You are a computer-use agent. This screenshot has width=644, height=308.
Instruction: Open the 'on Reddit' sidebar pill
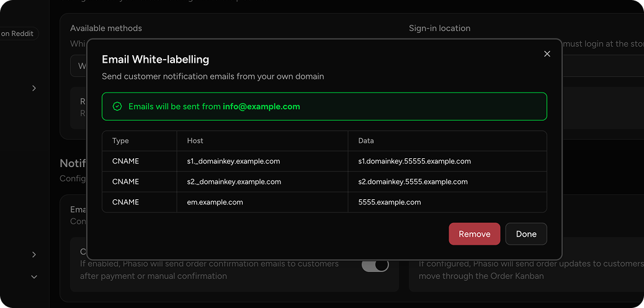pyautogui.click(x=17, y=34)
